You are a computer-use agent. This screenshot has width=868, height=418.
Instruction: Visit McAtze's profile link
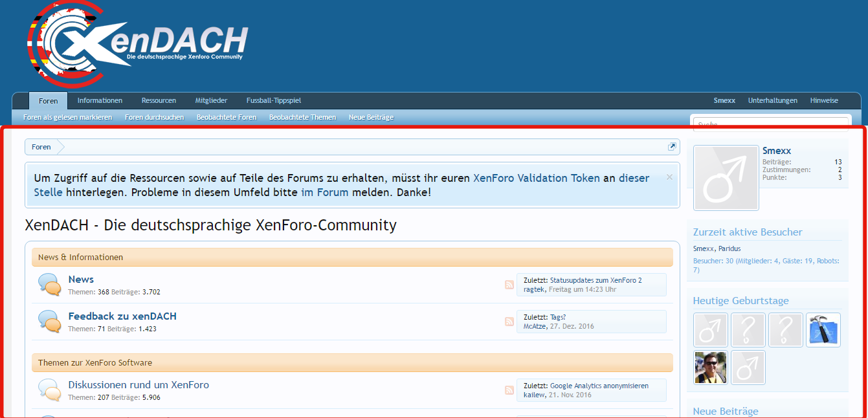click(x=535, y=326)
